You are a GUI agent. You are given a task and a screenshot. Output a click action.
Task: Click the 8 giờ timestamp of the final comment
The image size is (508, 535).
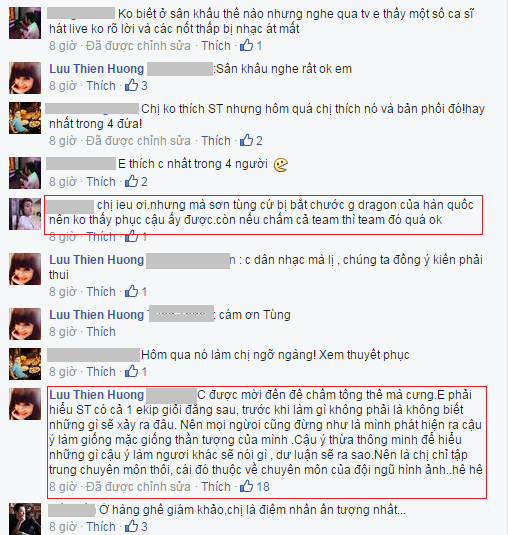tap(63, 527)
